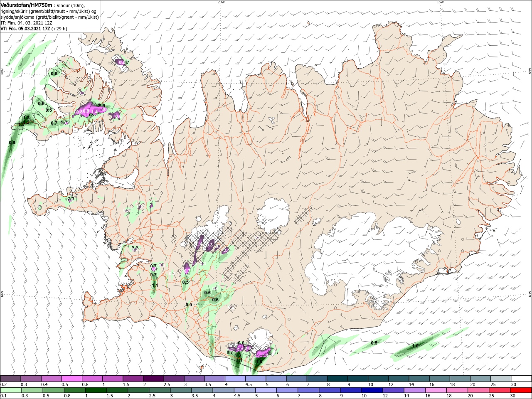Pick top-row legend swatch between 1.5 and 2
Viewport: 532px width, 399px height.
[133, 379]
